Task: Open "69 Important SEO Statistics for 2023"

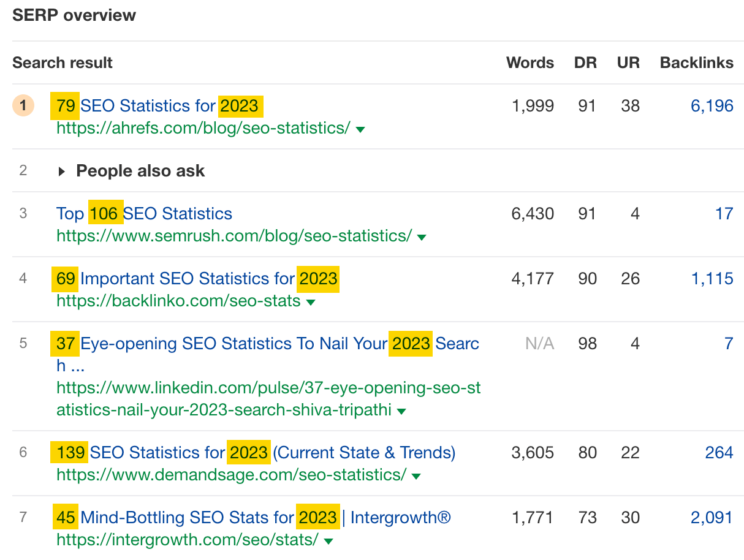Action: coord(194,279)
